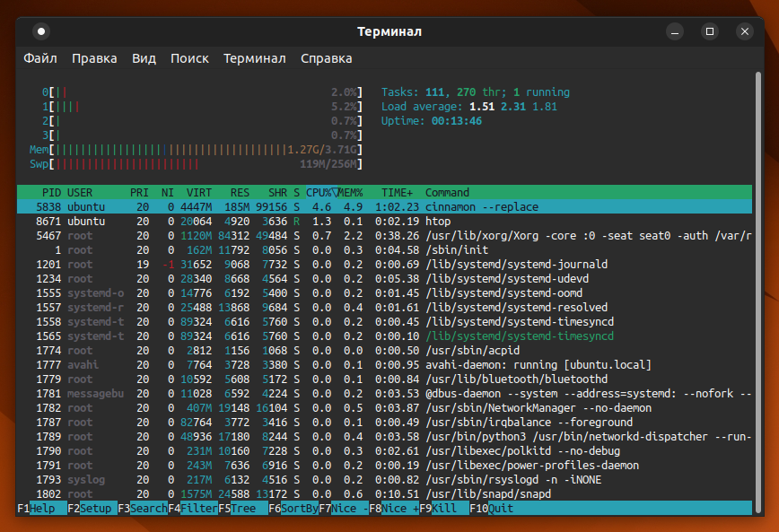The width and height of the screenshot is (779, 532).
Task: Sort by MEM% column header
Action: (x=350, y=192)
